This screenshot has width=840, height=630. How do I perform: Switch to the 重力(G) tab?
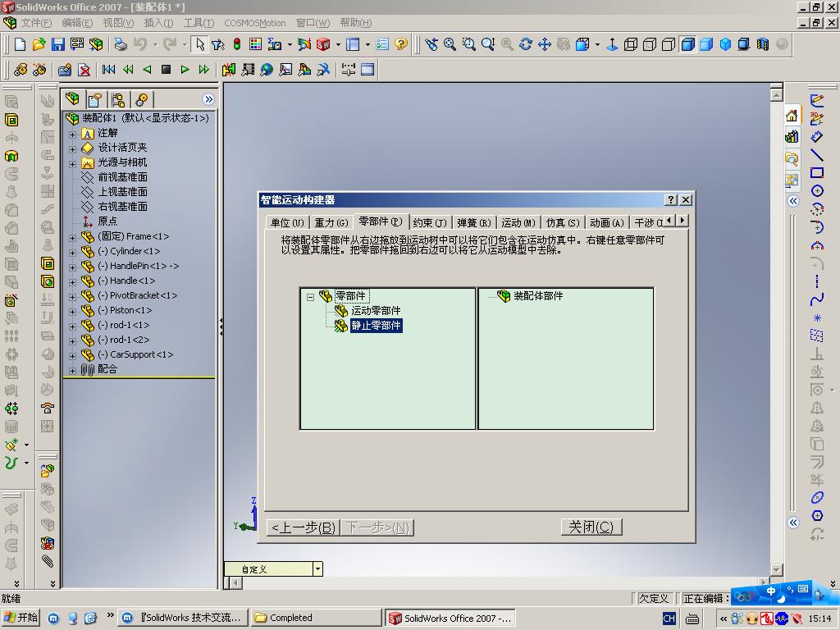tap(331, 222)
